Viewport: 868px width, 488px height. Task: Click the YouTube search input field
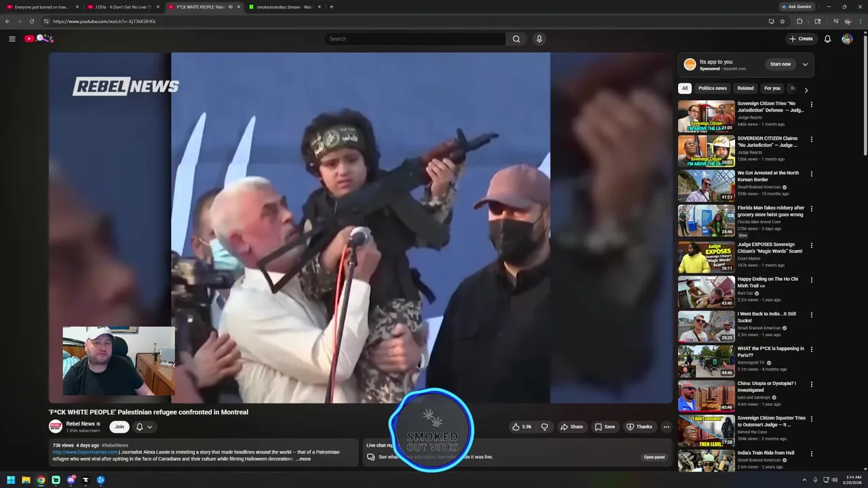(x=414, y=39)
